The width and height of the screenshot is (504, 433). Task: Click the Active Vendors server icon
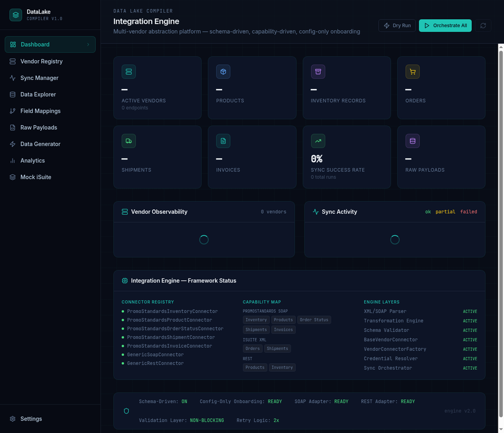point(129,72)
